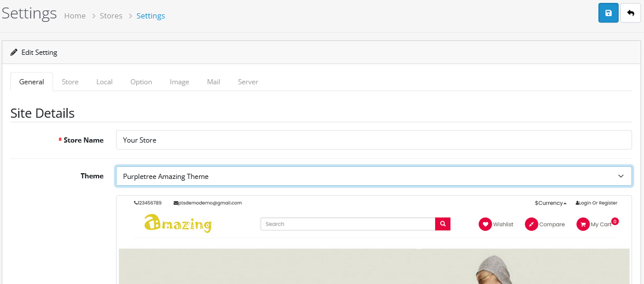
Task: Click the ptsdemodemo@gmail.com email text
Action: point(208,203)
